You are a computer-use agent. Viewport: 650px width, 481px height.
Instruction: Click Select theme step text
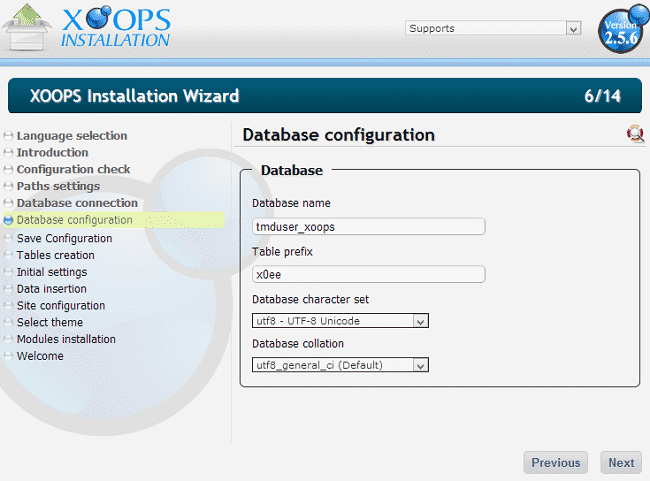[50, 322]
